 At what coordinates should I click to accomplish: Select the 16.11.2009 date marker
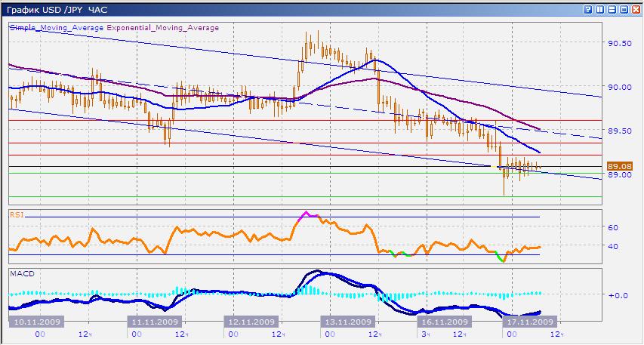tap(442, 321)
